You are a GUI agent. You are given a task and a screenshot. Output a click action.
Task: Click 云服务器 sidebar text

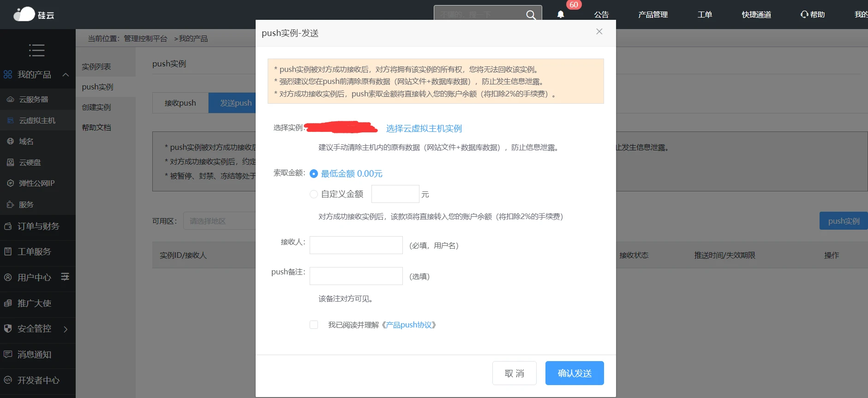[34, 99]
